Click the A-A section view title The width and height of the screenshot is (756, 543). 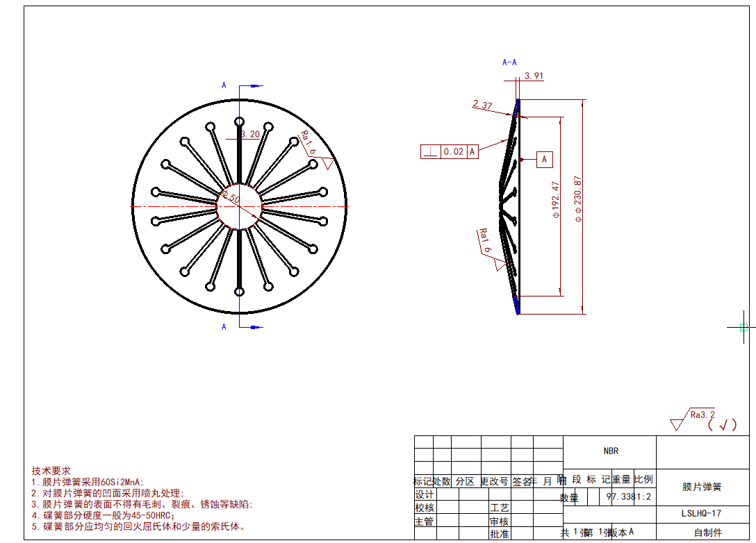click(x=509, y=62)
